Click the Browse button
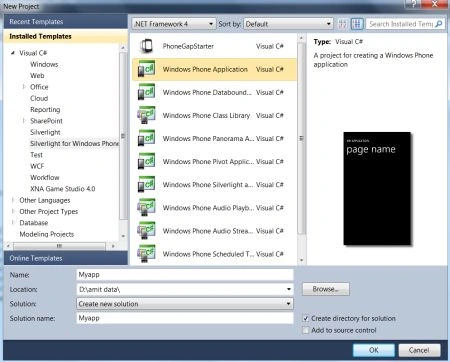Image resolution: width=450 pixels, height=362 pixels. [326, 289]
